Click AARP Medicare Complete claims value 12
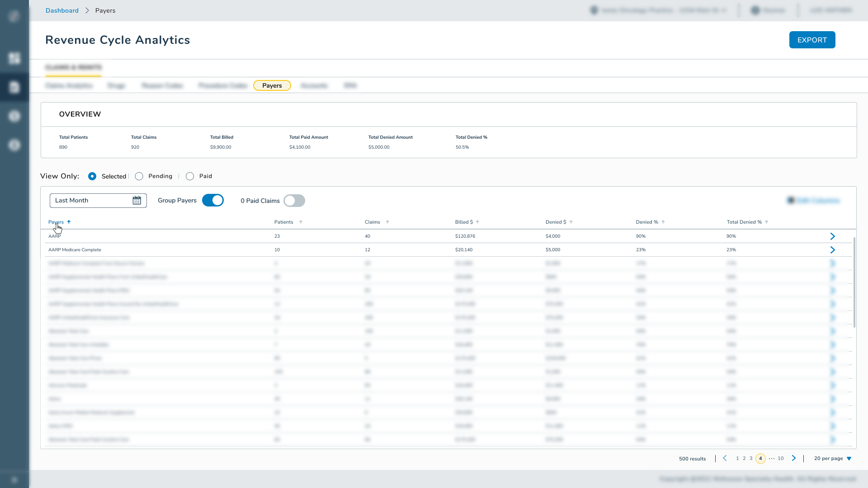The width and height of the screenshot is (868, 488). coord(368,250)
